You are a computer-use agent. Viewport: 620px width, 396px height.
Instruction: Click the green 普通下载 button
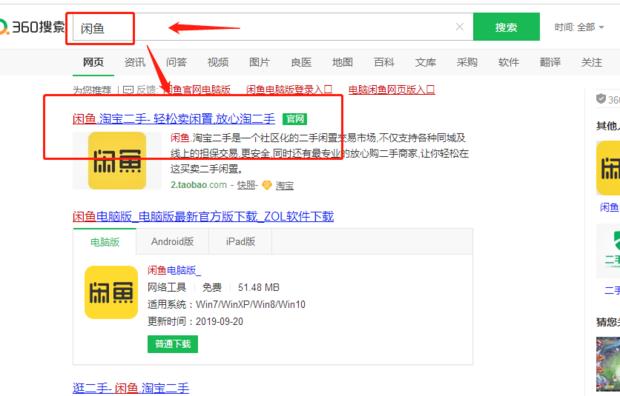point(173,344)
